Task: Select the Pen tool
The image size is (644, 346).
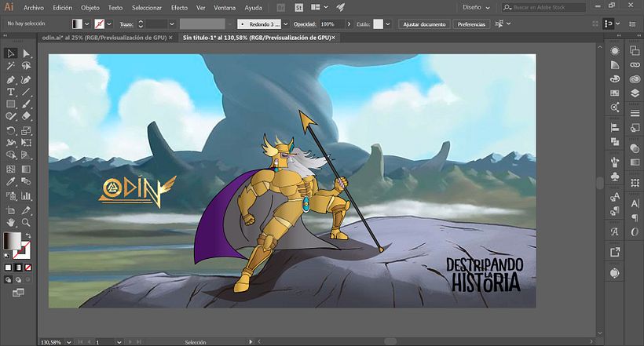Action: click(x=11, y=79)
